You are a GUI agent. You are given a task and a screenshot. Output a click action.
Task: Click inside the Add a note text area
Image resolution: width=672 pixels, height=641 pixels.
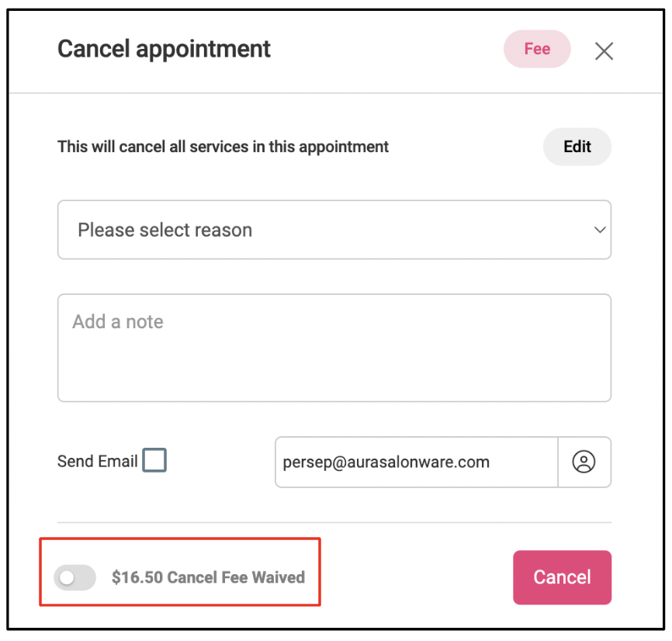pos(334,348)
